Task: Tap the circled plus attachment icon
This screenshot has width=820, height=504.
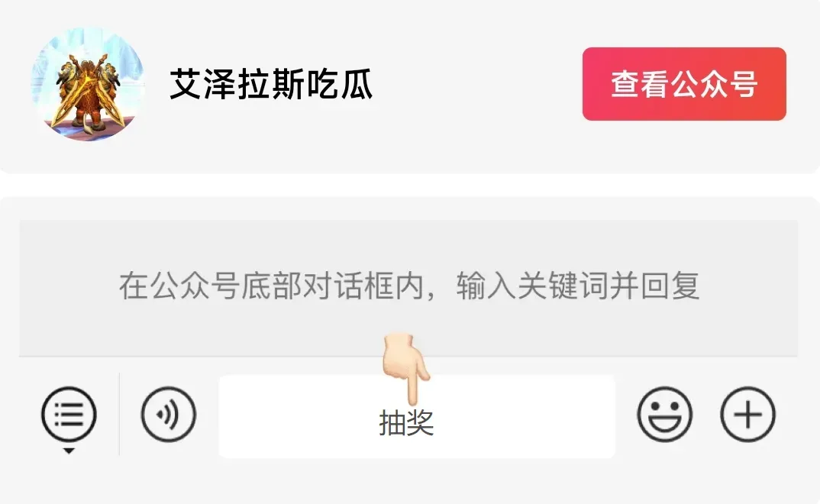Action: 747,415
